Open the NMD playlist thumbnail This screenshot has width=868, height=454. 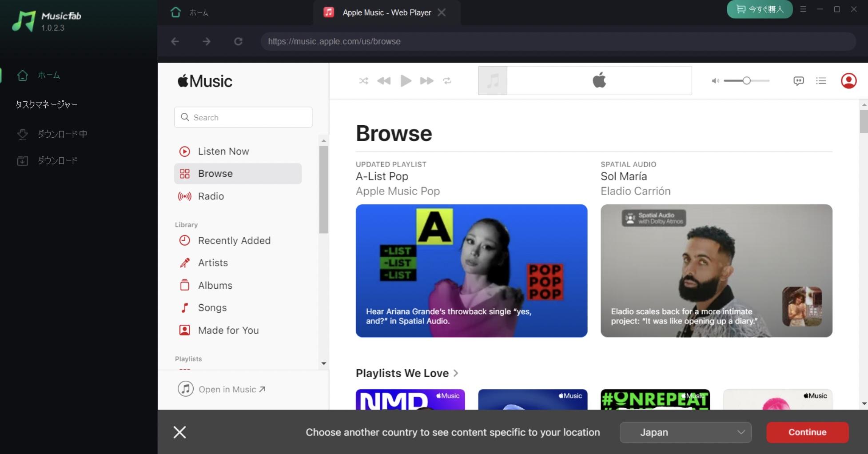point(410,399)
